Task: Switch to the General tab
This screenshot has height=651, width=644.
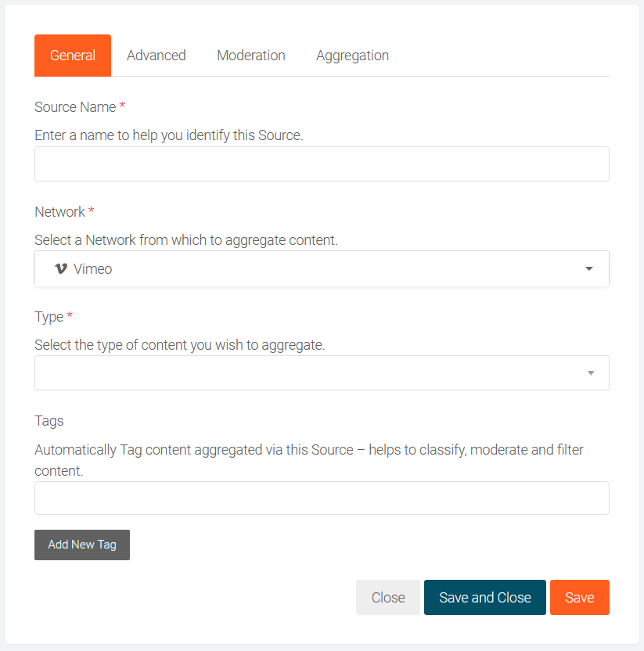Action: (73, 56)
